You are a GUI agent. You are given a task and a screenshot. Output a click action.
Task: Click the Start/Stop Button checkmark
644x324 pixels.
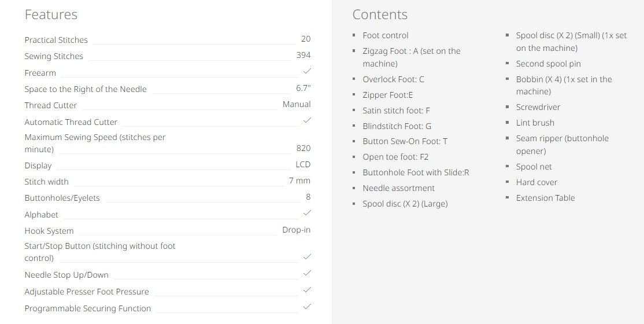pyautogui.click(x=307, y=256)
